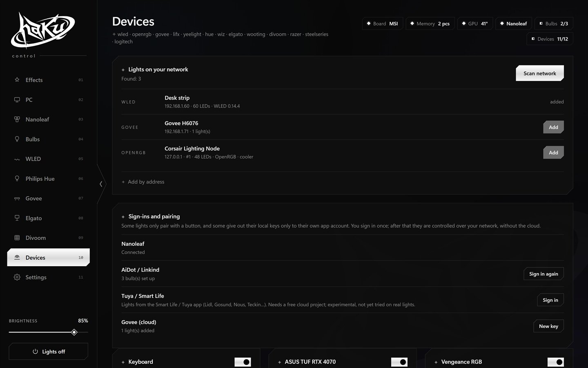Go to the Nanoleaf section
The image size is (588, 368).
pyautogui.click(x=48, y=119)
